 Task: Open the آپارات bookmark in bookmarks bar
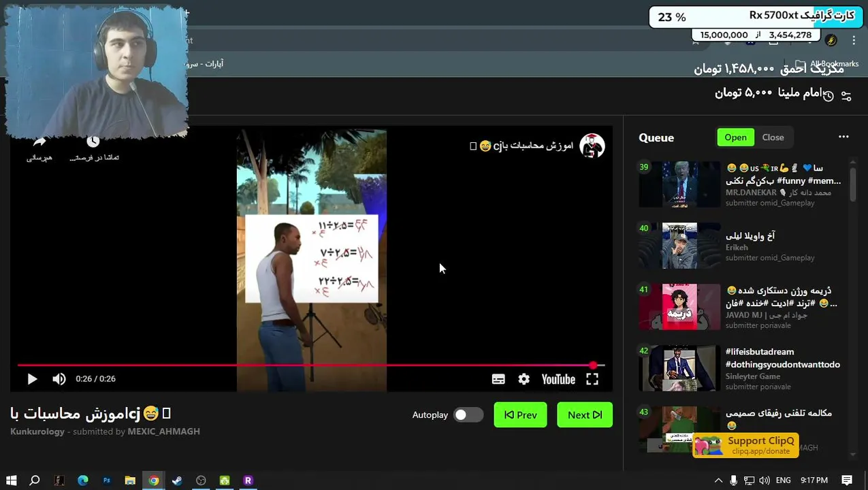tap(204, 64)
